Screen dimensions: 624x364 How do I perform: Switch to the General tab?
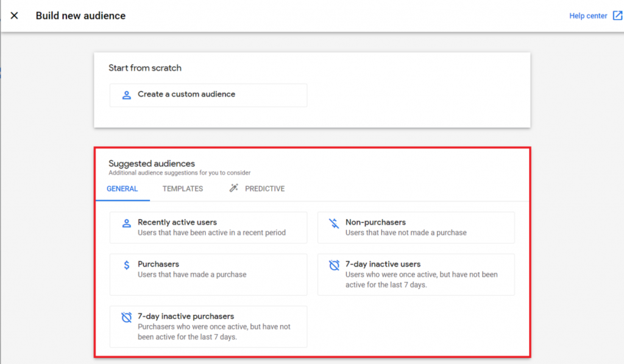[x=122, y=189]
